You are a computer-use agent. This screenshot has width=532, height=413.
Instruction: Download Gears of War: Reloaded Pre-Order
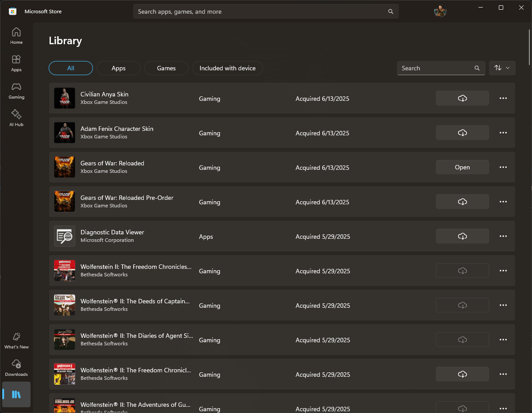point(463,202)
